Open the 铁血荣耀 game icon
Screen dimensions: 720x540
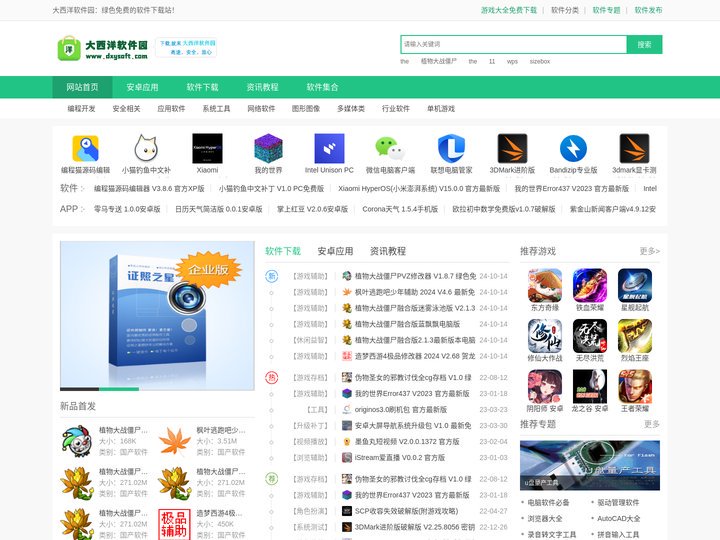590,285
